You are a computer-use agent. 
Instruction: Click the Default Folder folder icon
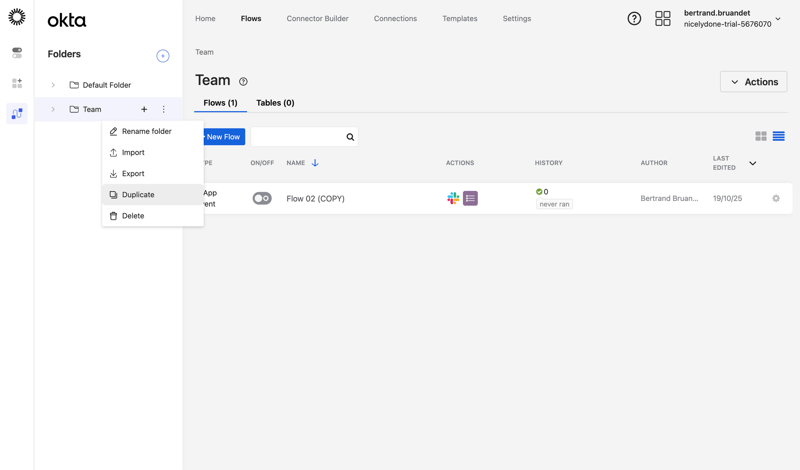tap(74, 85)
